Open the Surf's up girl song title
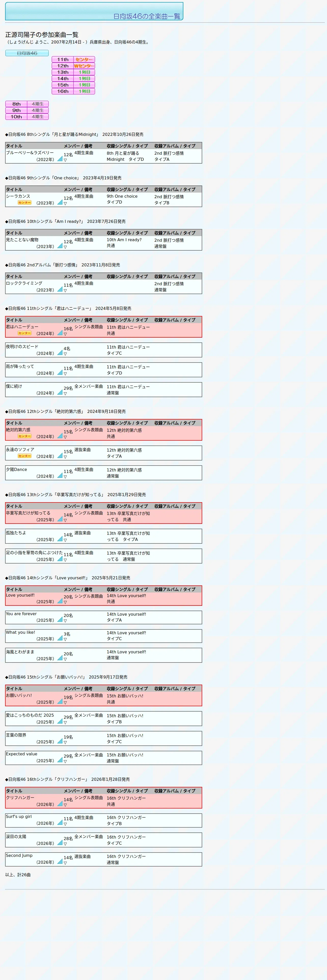The image size is (327, 980). pos(19,816)
